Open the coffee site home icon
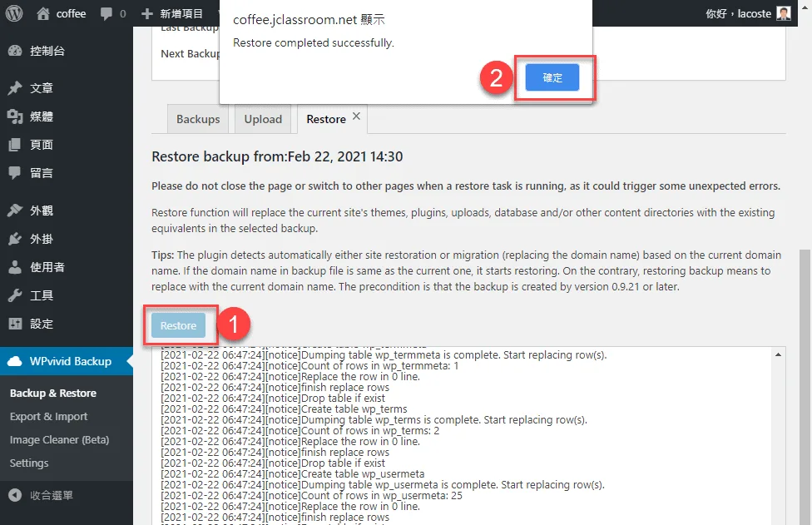The height and width of the screenshot is (525, 812). pos(43,13)
